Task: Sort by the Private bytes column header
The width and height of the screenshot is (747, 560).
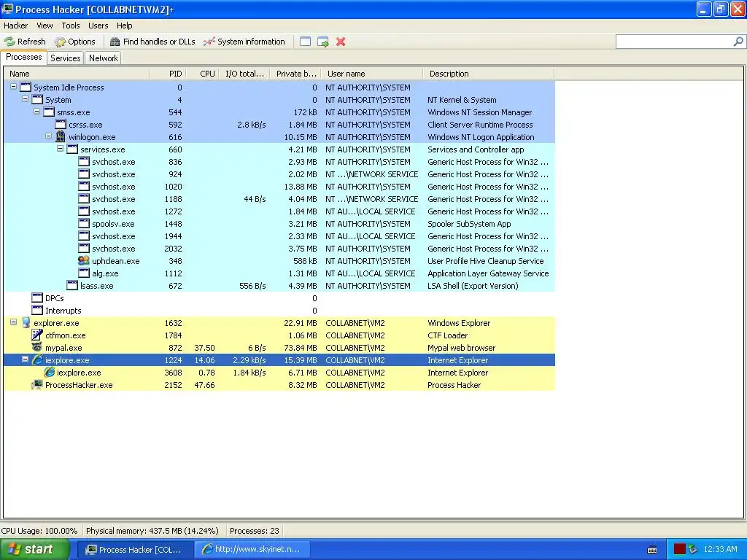Action: (295, 74)
